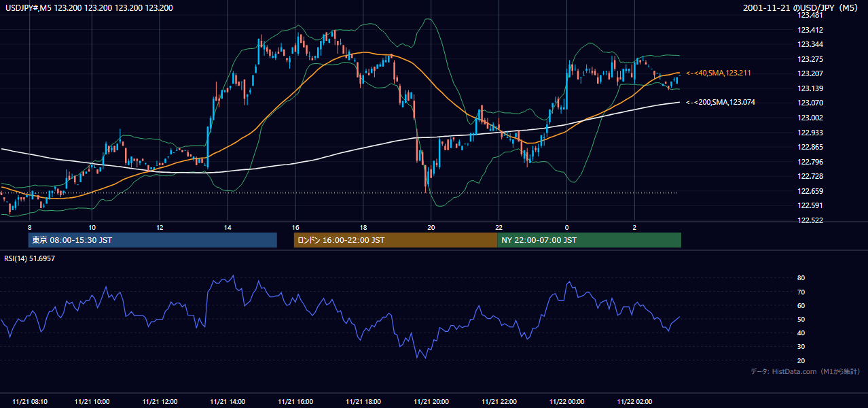Click the 11/22 02:00 time axis label

point(634,402)
